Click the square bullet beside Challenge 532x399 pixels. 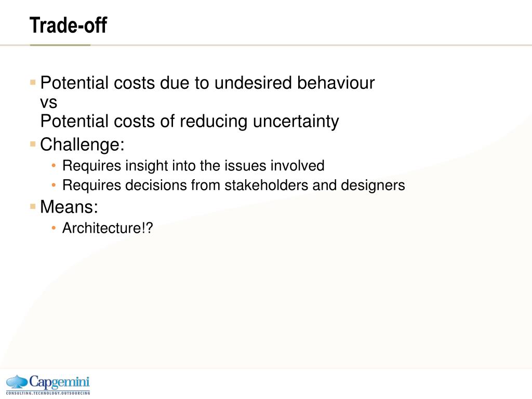click(33, 144)
